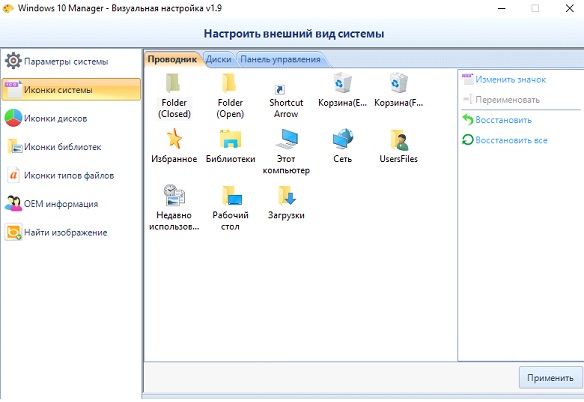This screenshot has width=584, height=402.
Task: Click Восстановить все link
Action: [x=505, y=140]
